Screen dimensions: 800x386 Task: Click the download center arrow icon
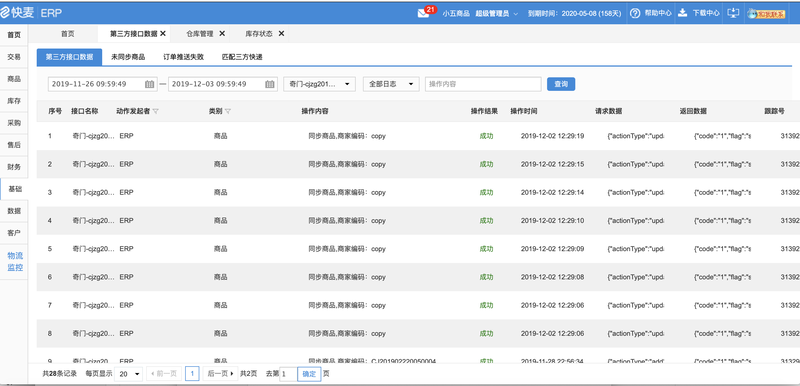(682, 13)
